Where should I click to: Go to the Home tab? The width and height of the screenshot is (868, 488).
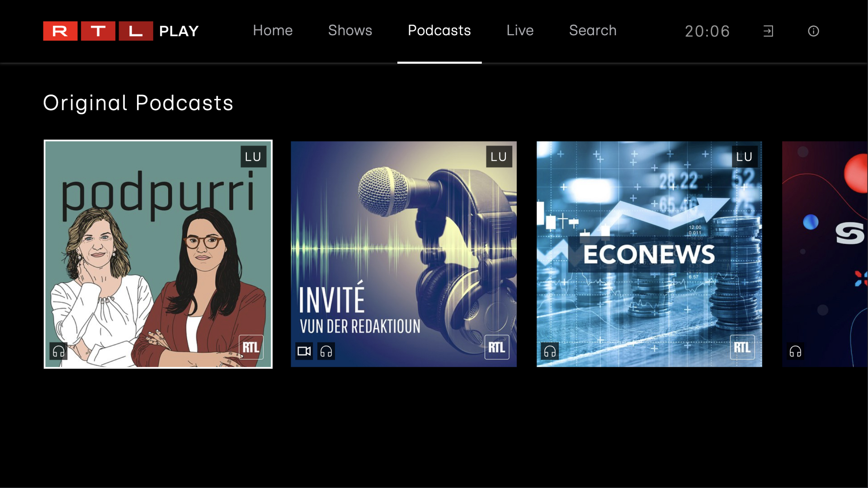click(x=273, y=30)
